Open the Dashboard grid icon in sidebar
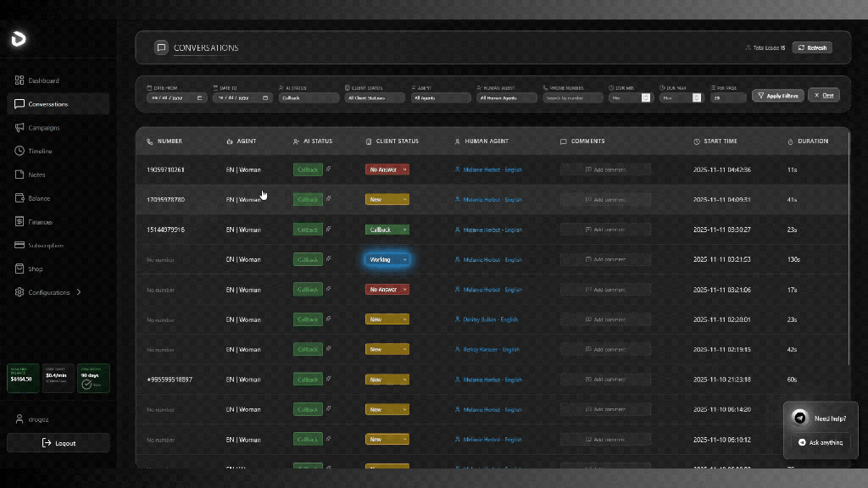 (x=19, y=80)
